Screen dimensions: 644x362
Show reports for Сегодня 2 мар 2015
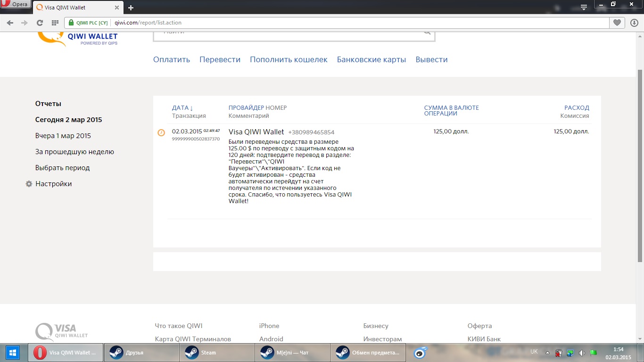[x=69, y=120]
